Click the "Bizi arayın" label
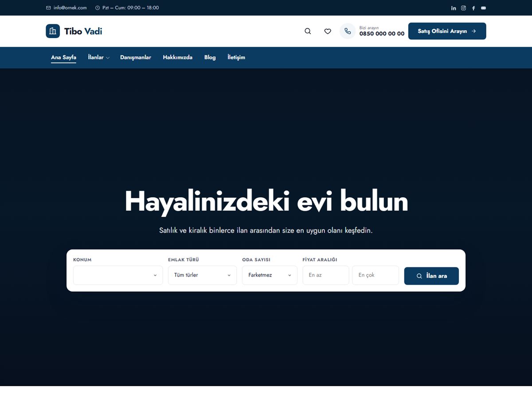Screen dimensions: 532x399 tap(369, 27)
